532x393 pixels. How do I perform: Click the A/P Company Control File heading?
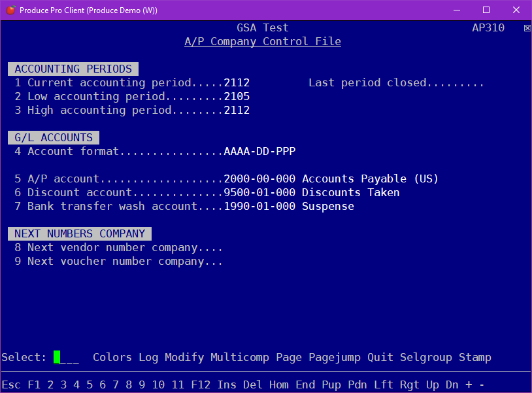point(263,42)
